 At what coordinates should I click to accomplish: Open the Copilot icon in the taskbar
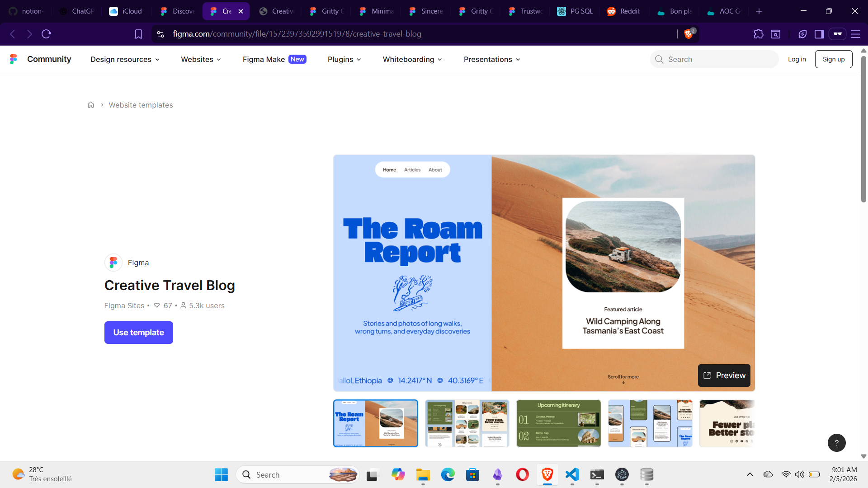pyautogui.click(x=398, y=474)
